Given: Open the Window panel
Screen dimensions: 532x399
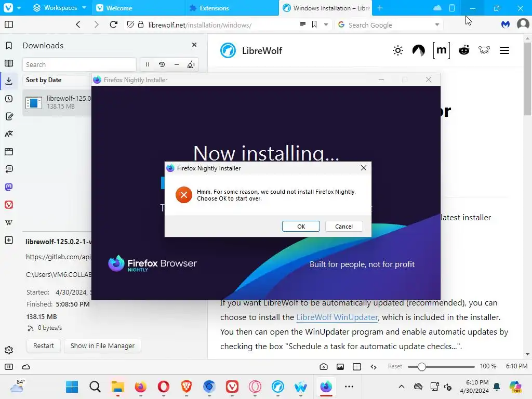Looking at the screenshot, I should pos(9,152).
